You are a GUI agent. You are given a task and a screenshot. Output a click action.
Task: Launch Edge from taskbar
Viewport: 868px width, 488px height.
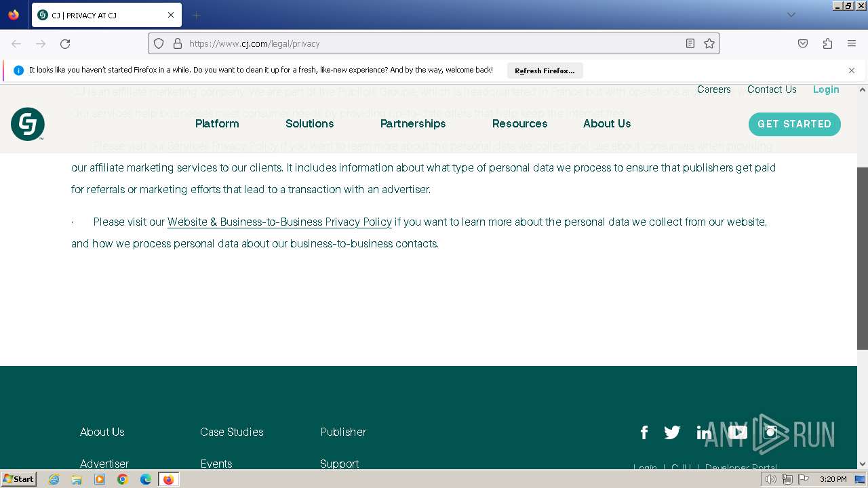pos(146,479)
